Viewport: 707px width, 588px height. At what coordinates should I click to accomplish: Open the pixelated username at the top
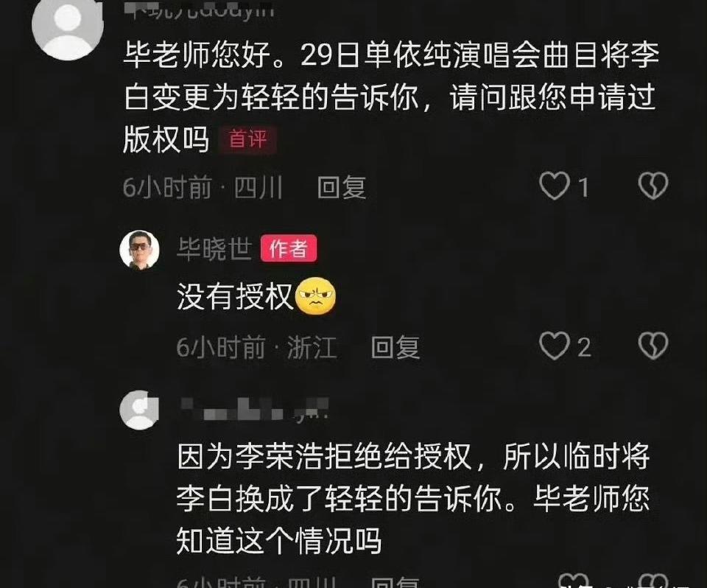click(x=200, y=10)
